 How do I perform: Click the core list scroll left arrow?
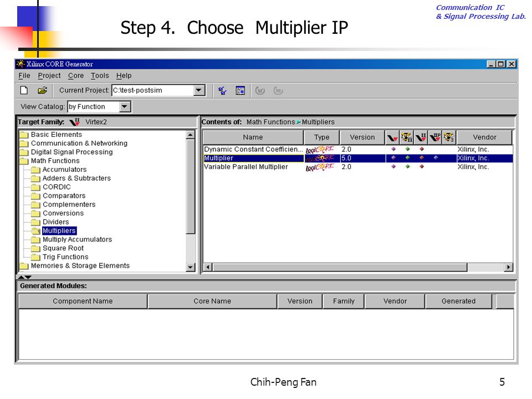tap(208, 267)
